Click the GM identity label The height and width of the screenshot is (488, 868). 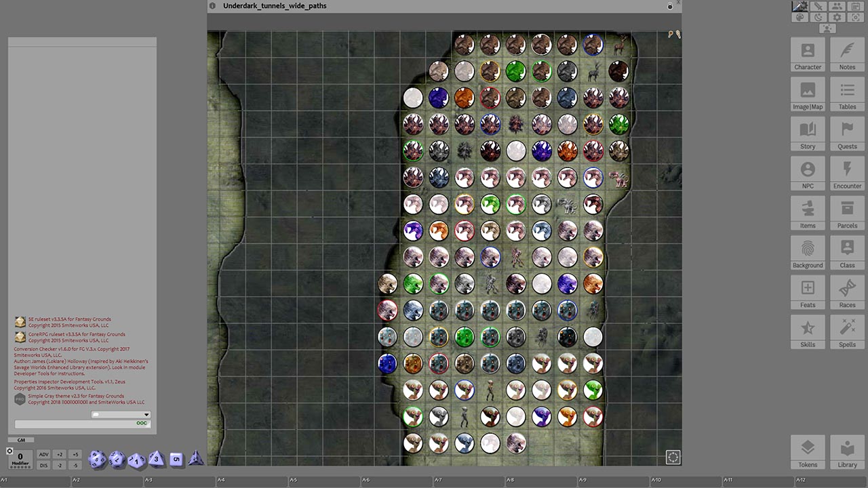[x=21, y=440]
